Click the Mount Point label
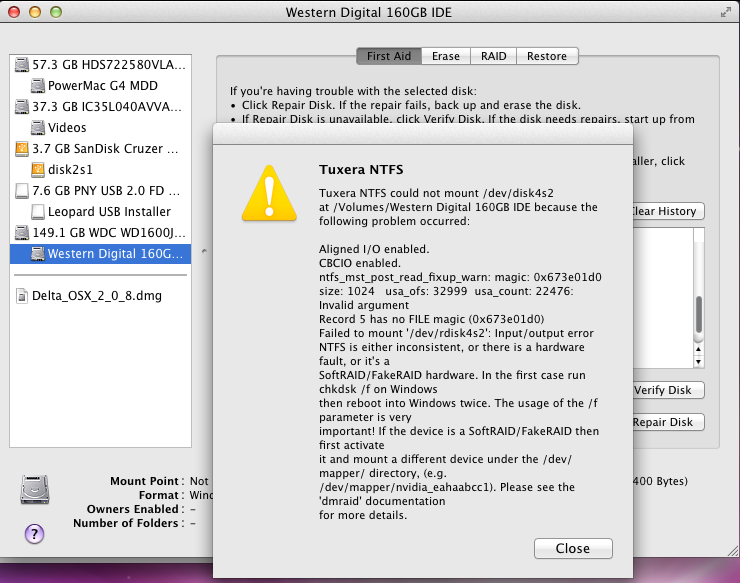740x583 pixels. pos(147,481)
